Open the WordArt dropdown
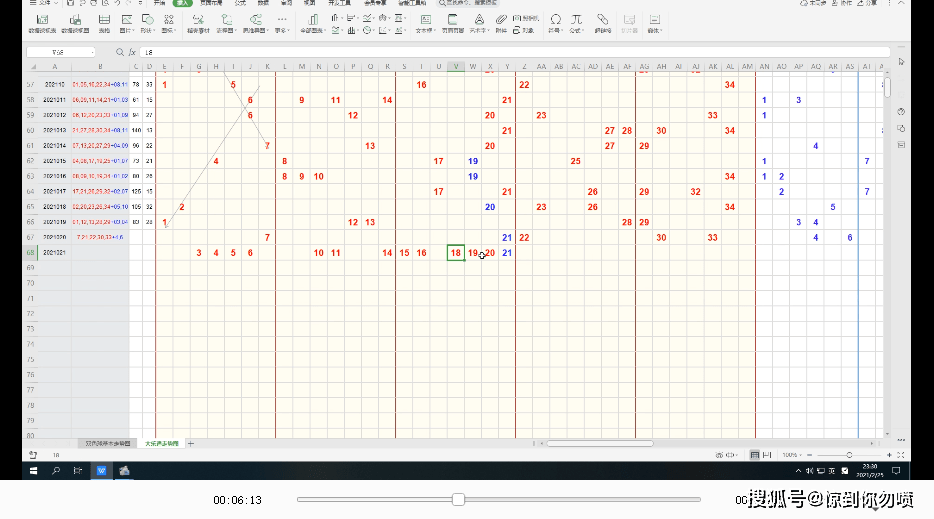 pyautogui.click(x=479, y=23)
